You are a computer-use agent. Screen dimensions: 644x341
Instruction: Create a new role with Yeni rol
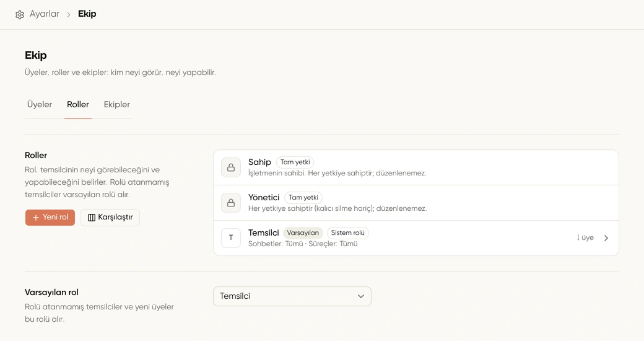coord(50,217)
